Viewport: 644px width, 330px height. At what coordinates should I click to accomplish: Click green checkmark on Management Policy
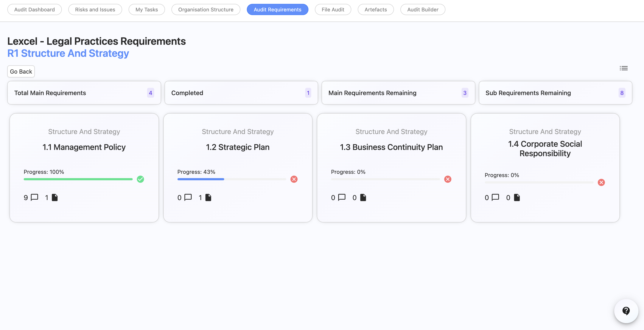pyautogui.click(x=140, y=179)
